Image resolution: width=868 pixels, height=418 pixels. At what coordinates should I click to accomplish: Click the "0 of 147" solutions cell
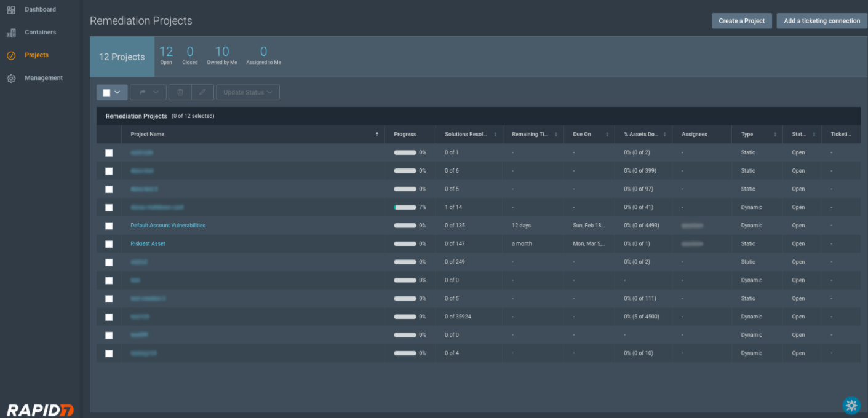[455, 244]
